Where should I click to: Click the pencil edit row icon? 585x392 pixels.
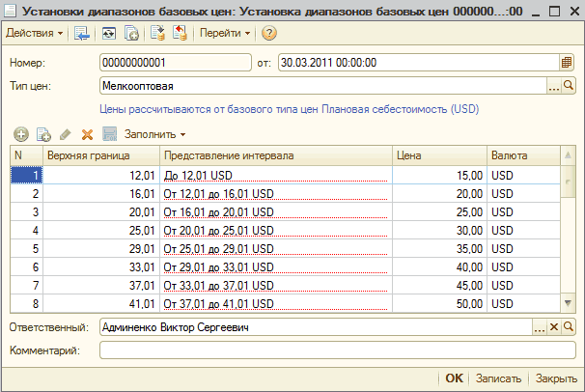pos(65,134)
